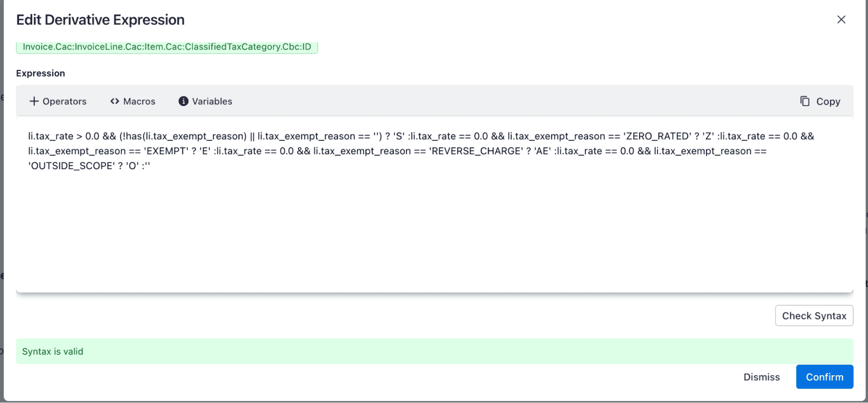The height and width of the screenshot is (403, 868).
Task: Click the code brackets icon beside Macros
Action: 115,101
